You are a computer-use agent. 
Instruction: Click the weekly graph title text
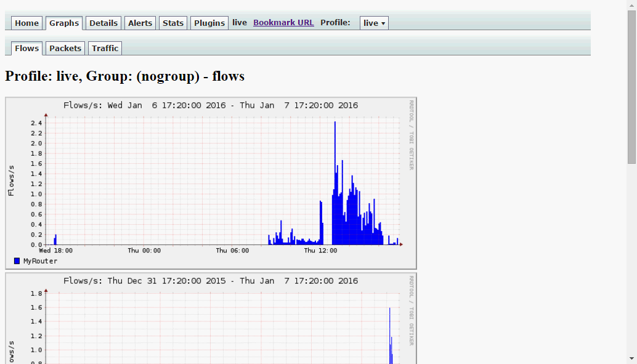211,281
